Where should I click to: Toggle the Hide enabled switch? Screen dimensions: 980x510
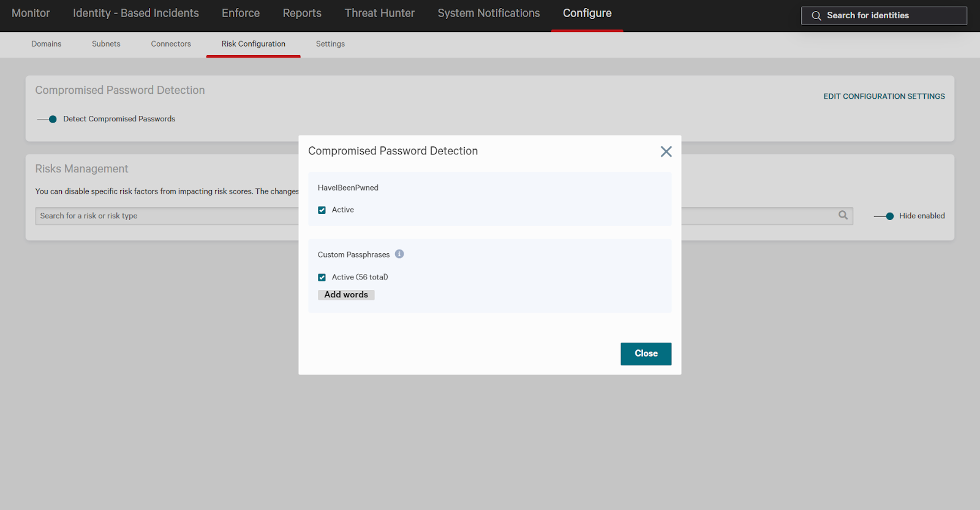[x=884, y=216]
